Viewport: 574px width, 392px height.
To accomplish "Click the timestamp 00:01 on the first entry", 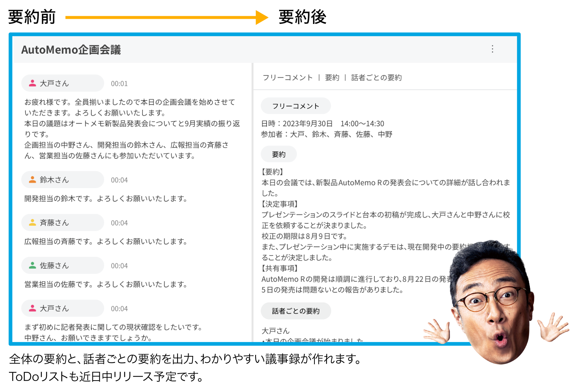I will point(119,84).
